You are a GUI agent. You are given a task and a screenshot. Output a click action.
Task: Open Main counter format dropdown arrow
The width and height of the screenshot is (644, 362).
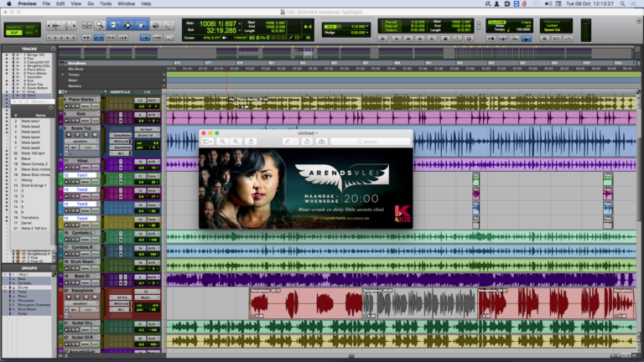pos(240,23)
